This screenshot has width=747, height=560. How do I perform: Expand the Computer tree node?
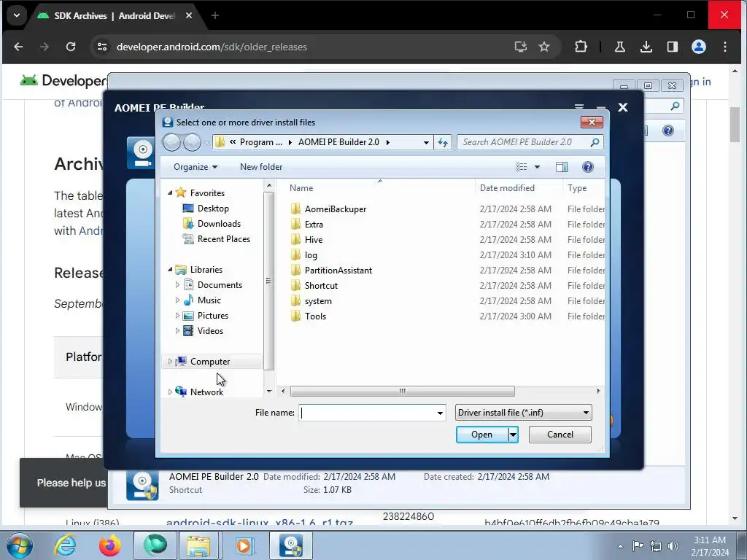(170, 362)
